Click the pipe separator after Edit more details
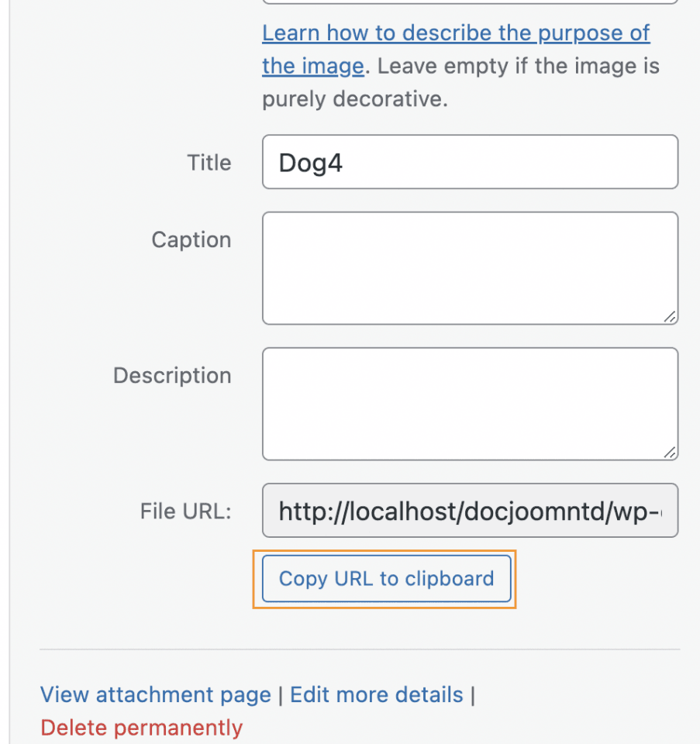This screenshot has height=744, width=700. (472, 695)
